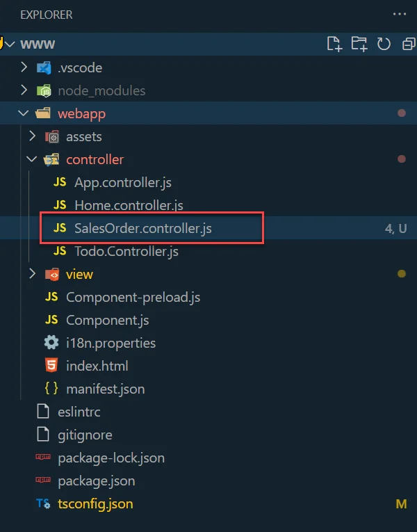The height and width of the screenshot is (532, 417).
Task: Open App.controller.js in the editor
Action: (122, 182)
